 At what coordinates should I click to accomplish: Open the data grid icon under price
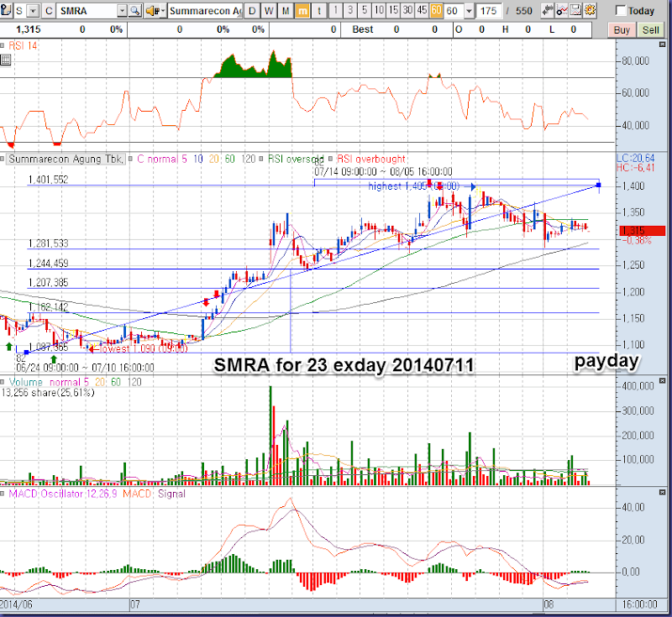point(6,60)
